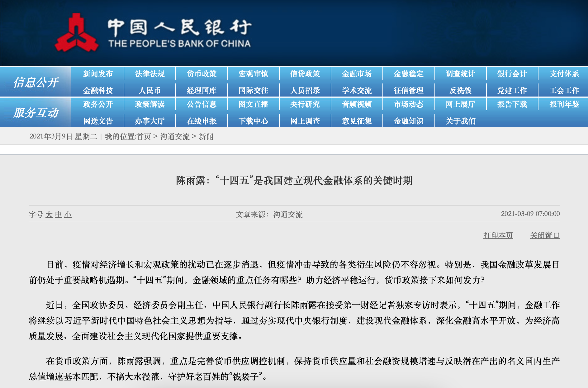Select 人民币 in the navigation bar
Viewport: 588px width, 388px height.
tap(149, 91)
